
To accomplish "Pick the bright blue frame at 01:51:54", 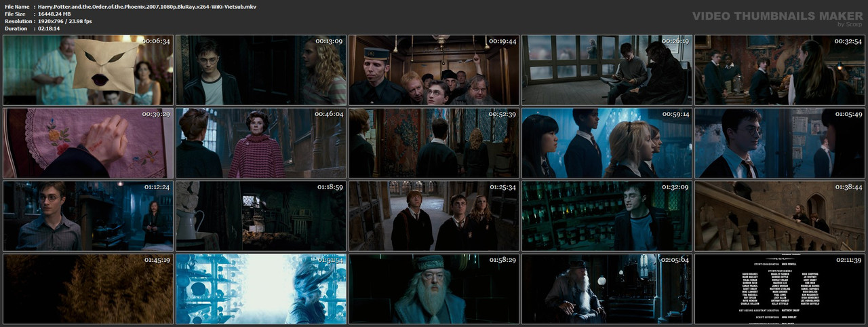I will point(261,288).
